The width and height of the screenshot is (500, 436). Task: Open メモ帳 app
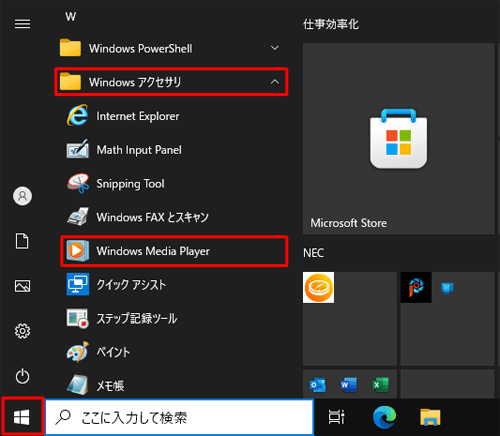coord(170,385)
